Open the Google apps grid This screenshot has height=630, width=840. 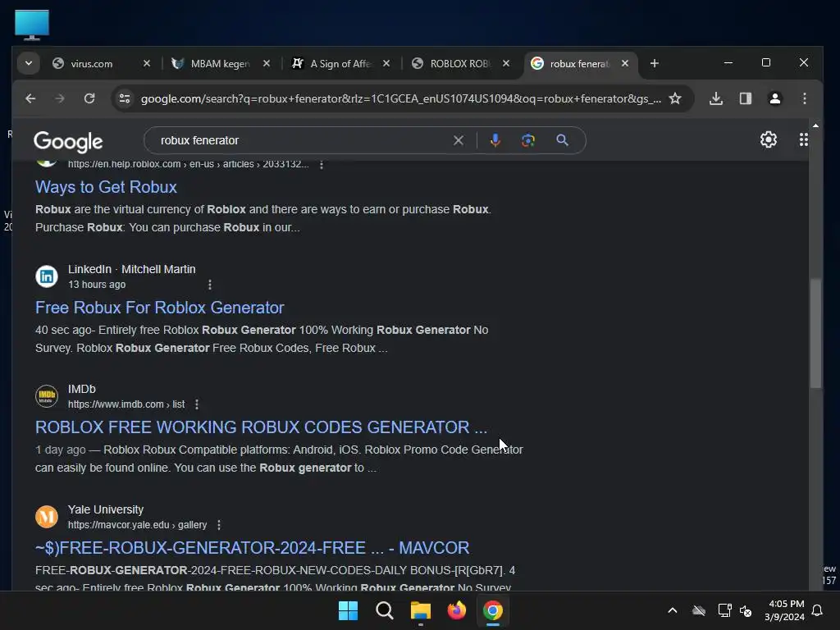click(804, 139)
